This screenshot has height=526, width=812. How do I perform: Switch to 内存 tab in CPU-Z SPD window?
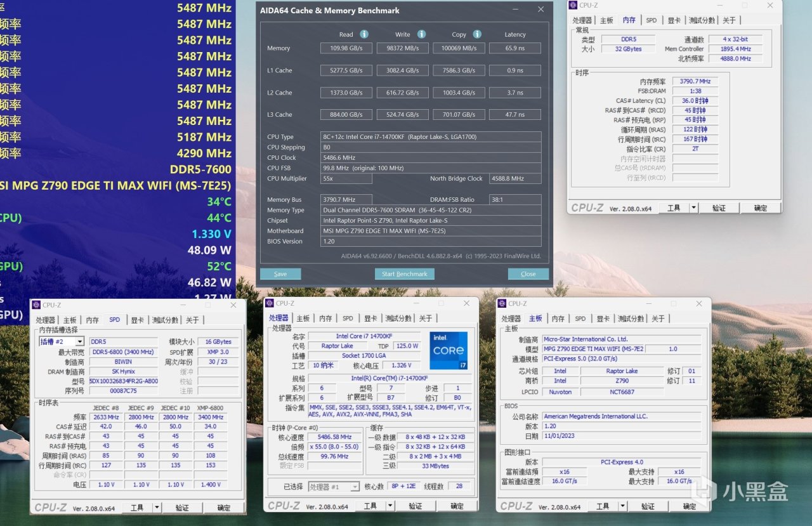click(93, 320)
